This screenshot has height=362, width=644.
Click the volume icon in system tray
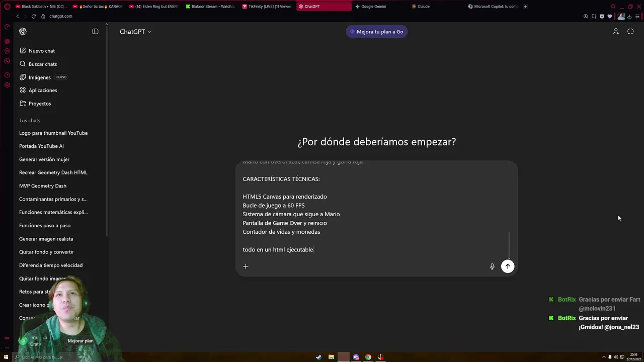(x=616, y=357)
